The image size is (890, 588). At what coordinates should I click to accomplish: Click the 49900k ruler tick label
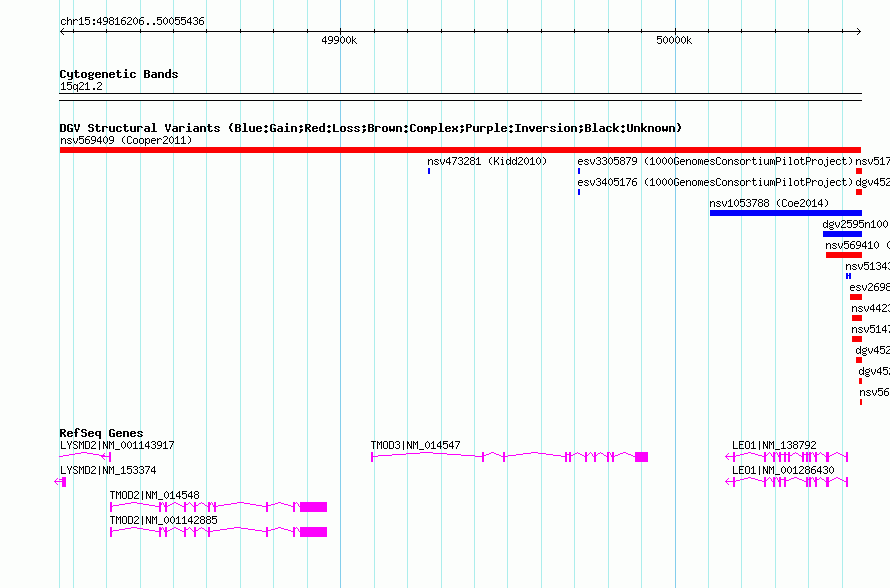point(339,40)
